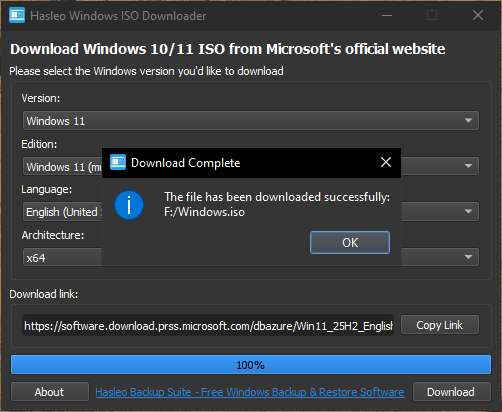The image size is (502, 412).
Task: Click the 'Version:' label
Action: tap(41, 98)
